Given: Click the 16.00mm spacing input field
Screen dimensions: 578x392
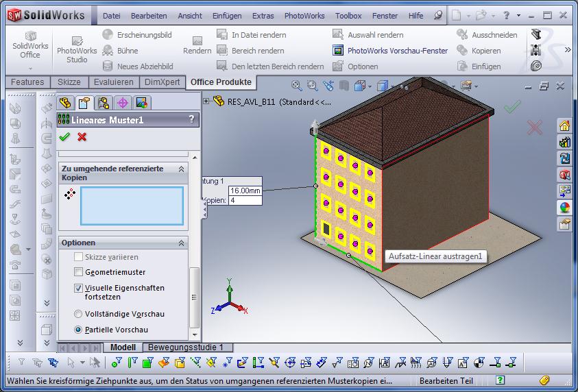Looking at the screenshot, I should (x=245, y=191).
